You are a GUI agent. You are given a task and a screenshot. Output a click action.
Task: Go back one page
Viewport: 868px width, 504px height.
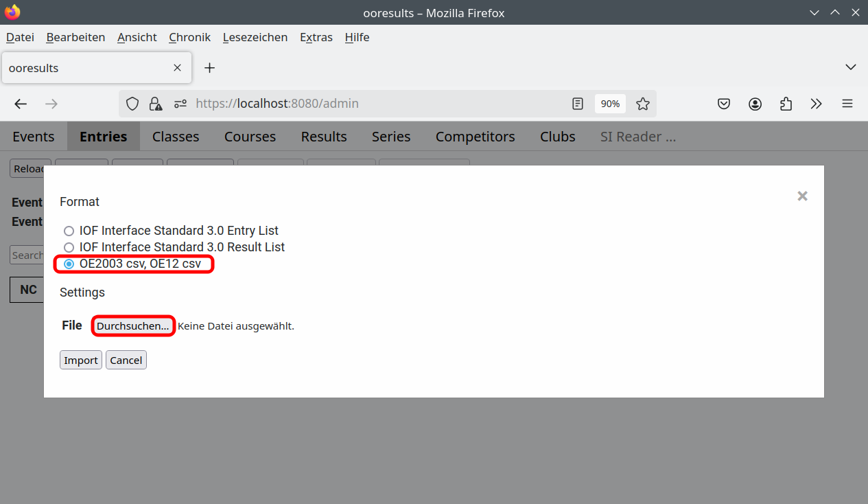click(21, 104)
